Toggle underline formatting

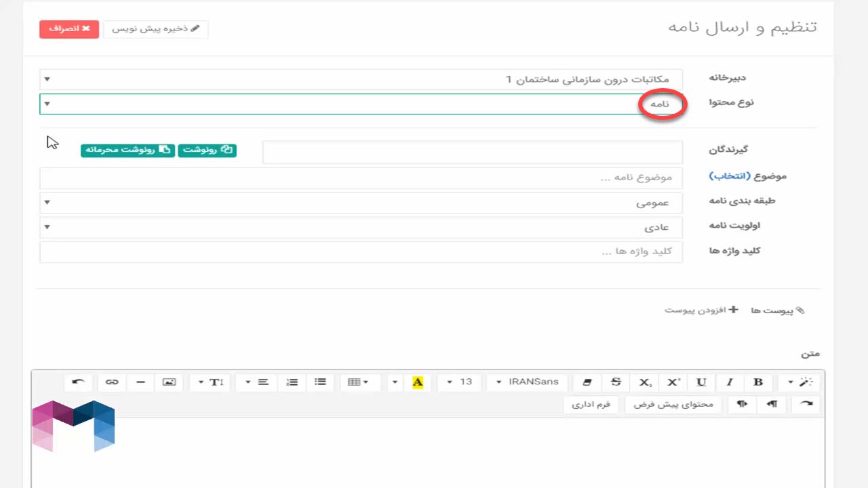pos(701,382)
